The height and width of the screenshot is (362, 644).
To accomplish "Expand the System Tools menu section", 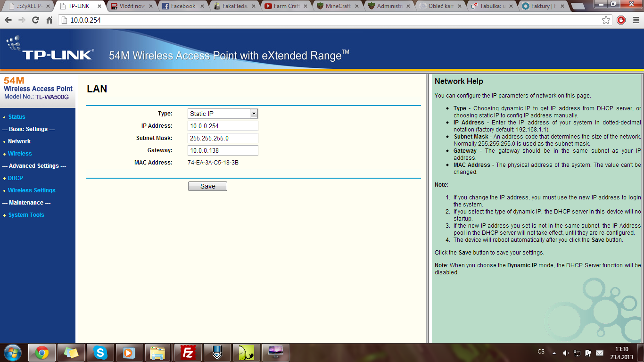I will pos(26,215).
